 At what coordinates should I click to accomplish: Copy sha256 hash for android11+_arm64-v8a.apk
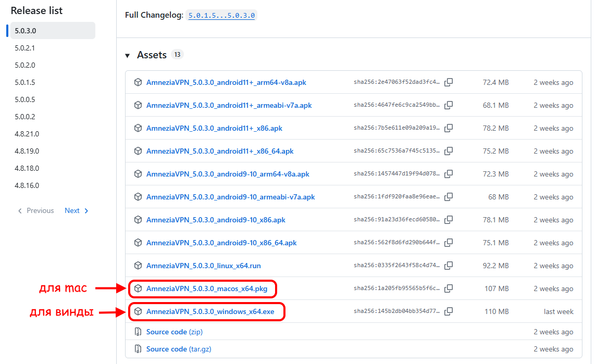tap(449, 82)
